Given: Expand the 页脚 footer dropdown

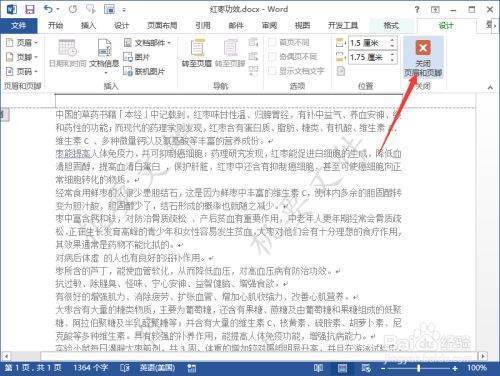Looking at the screenshot, I should click(22, 57).
